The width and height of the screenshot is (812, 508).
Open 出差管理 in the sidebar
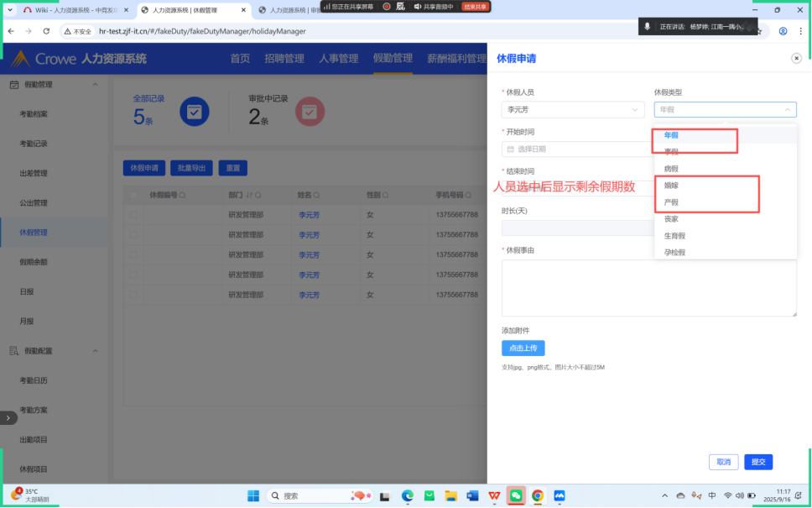(x=34, y=173)
